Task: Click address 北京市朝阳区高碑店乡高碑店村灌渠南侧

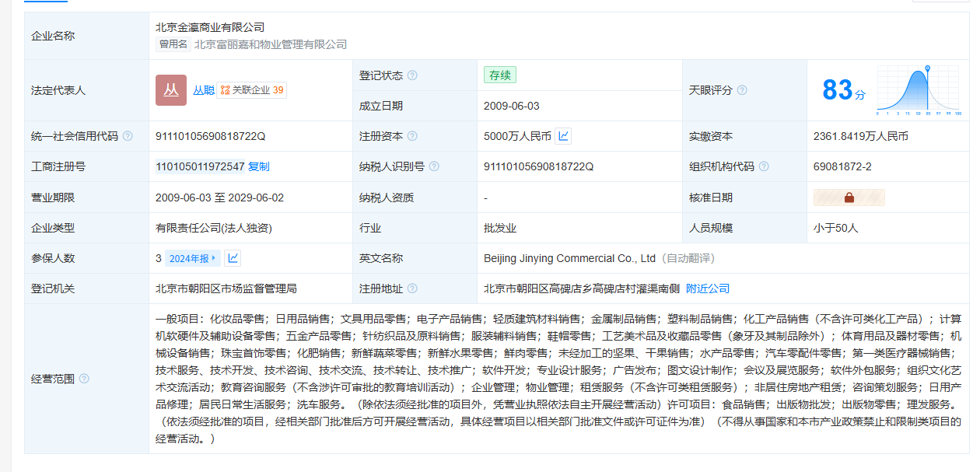Action: pyautogui.click(x=582, y=288)
